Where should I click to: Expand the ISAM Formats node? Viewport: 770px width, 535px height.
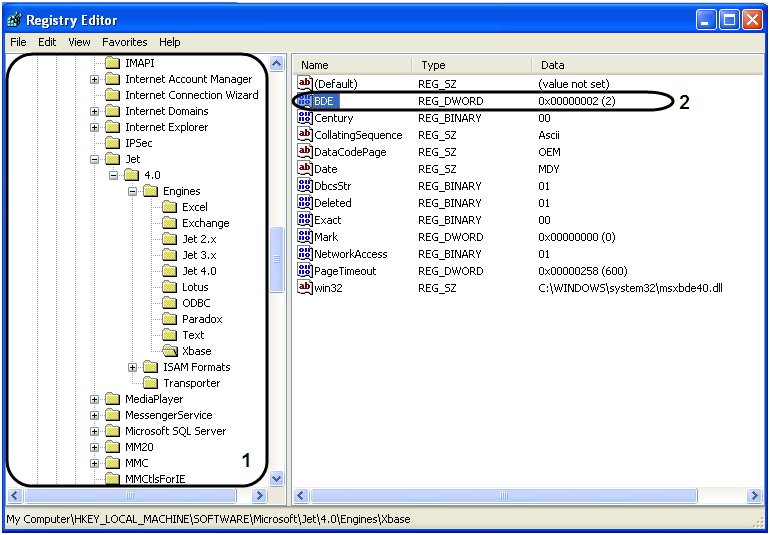[133, 367]
